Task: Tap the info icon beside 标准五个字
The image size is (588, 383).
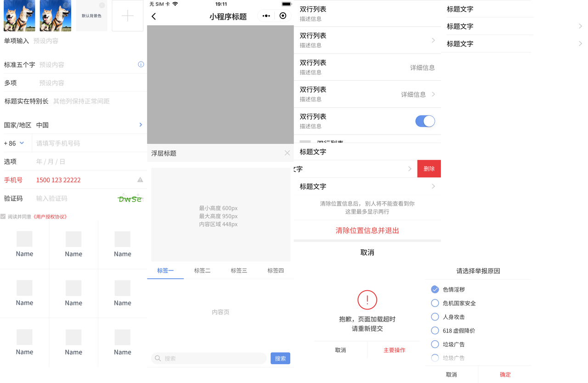Action: [141, 64]
